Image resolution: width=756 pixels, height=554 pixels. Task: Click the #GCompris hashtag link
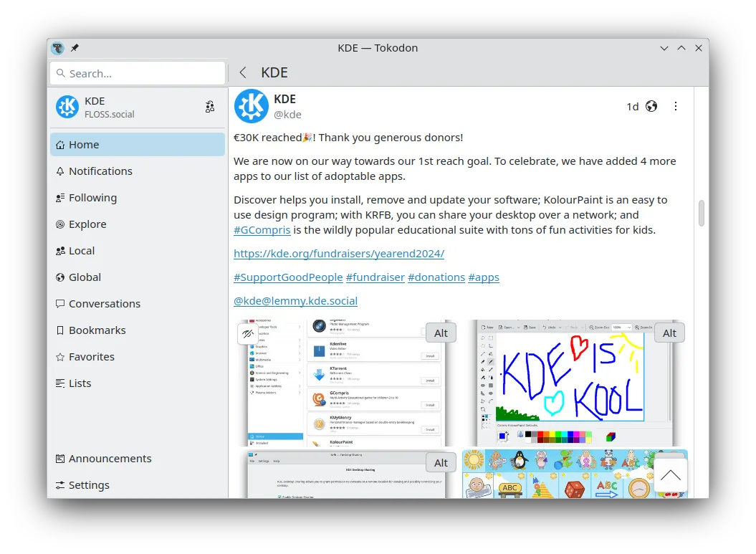pos(262,230)
